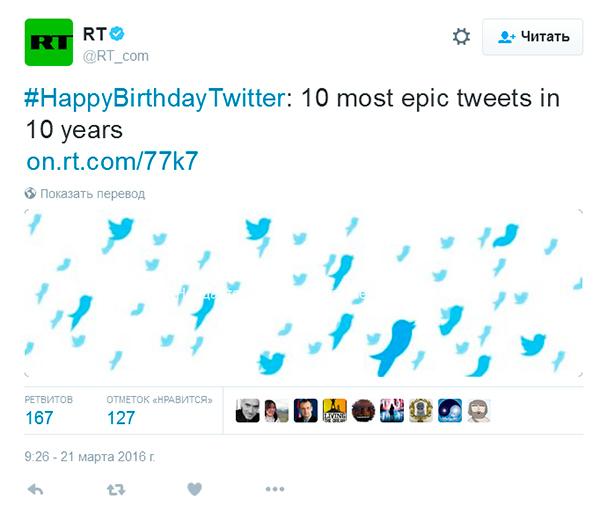
Task: Click the reply arrow icon
Action: tap(35, 489)
